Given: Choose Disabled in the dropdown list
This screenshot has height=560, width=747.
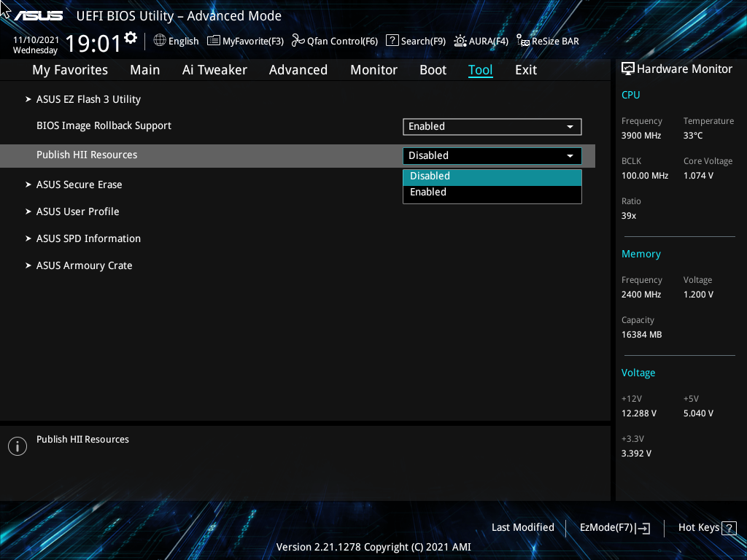Looking at the screenshot, I should [492, 176].
